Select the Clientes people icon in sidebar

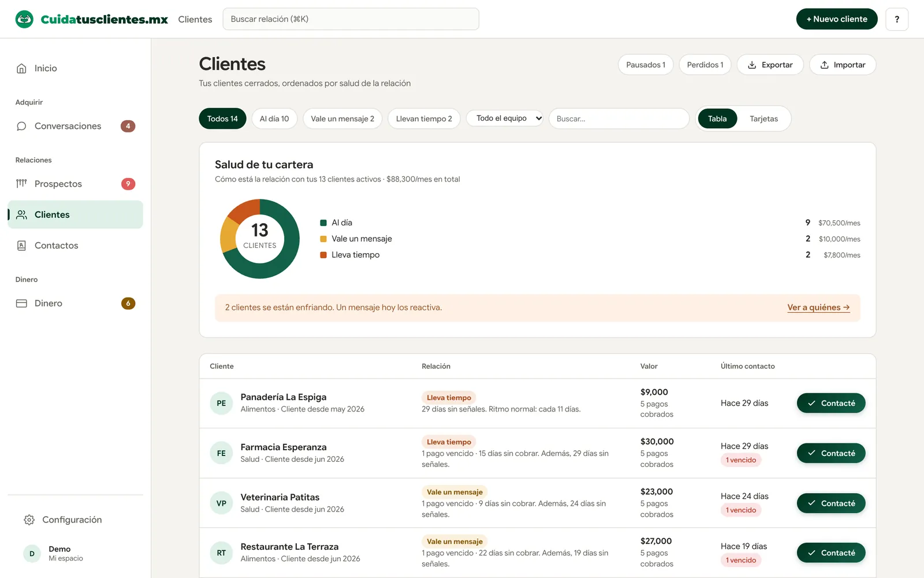click(x=21, y=214)
